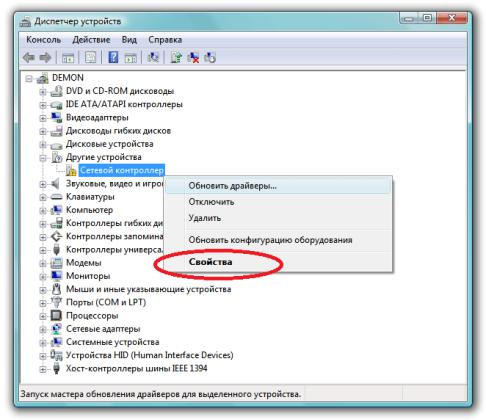This screenshot has width=486, height=420.
Task: Click the scan for hardware changes toolbar icon
Action: coord(153,57)
